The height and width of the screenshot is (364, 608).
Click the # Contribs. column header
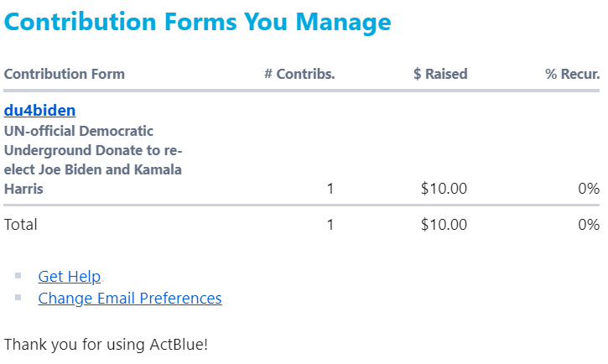tap(299, 74)
